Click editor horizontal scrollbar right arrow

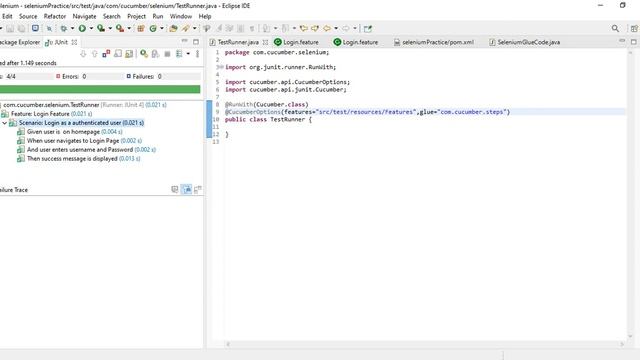(622, 344)
